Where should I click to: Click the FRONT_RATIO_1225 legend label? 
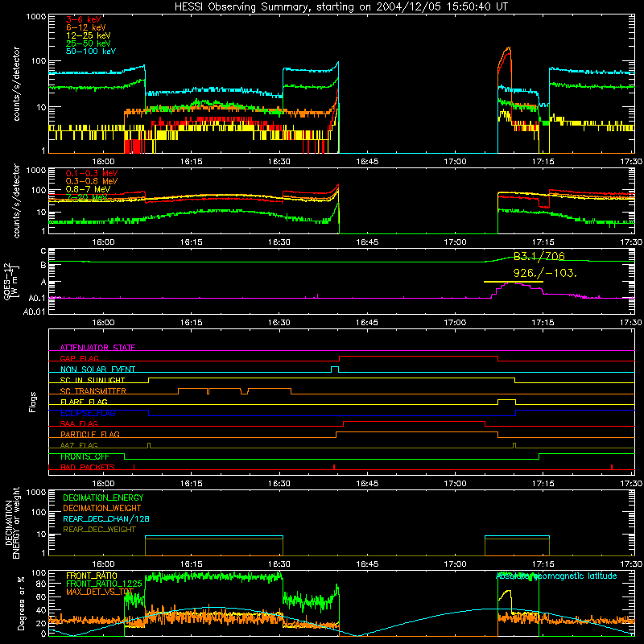(104, 584)
